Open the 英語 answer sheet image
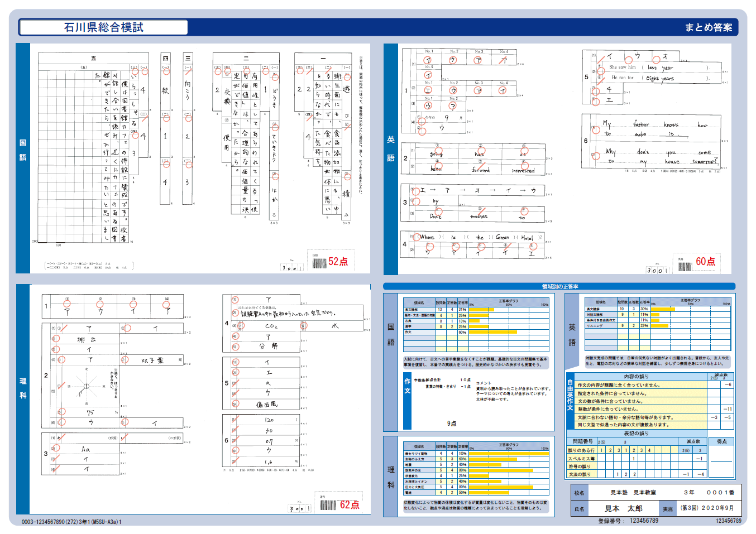Screen dimensions: 756x534 (564, 159)
